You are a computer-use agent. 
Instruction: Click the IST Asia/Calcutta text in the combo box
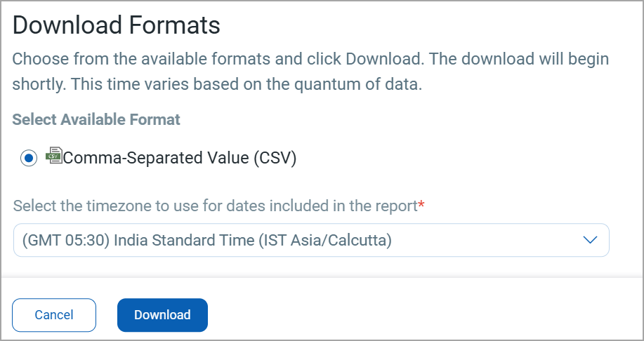click(325, 240)
